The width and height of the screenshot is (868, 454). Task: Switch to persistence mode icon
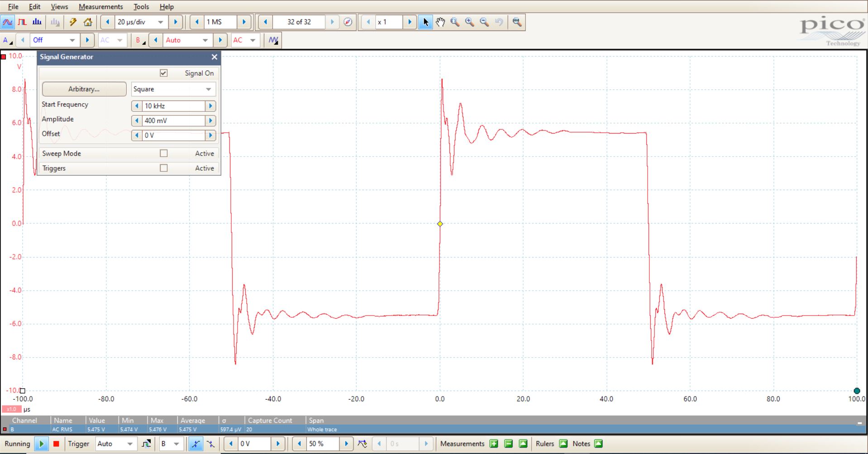[x=22, y=22]
